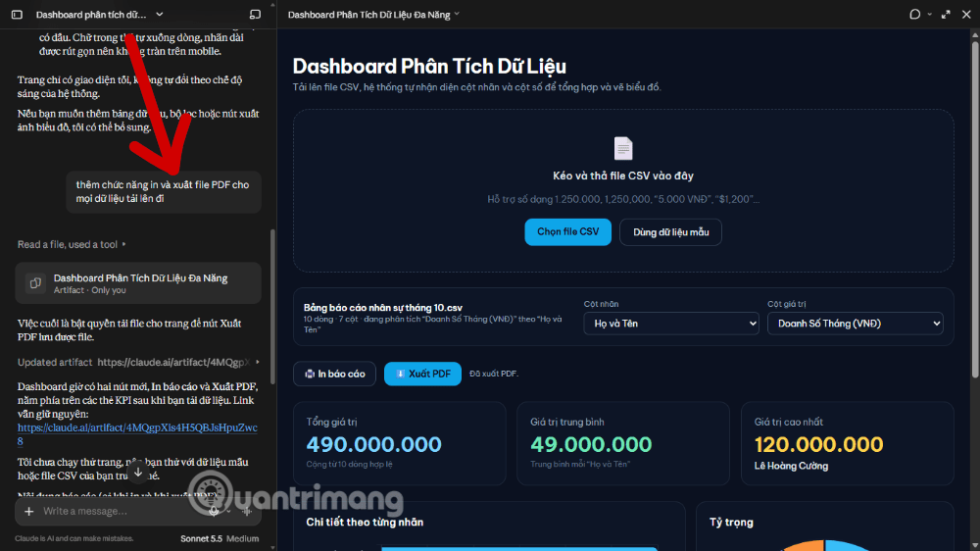Screen dimensions: 980x551
Task: Jump to the bottom of the chat with the down arrow
Action: pos(138,473)
